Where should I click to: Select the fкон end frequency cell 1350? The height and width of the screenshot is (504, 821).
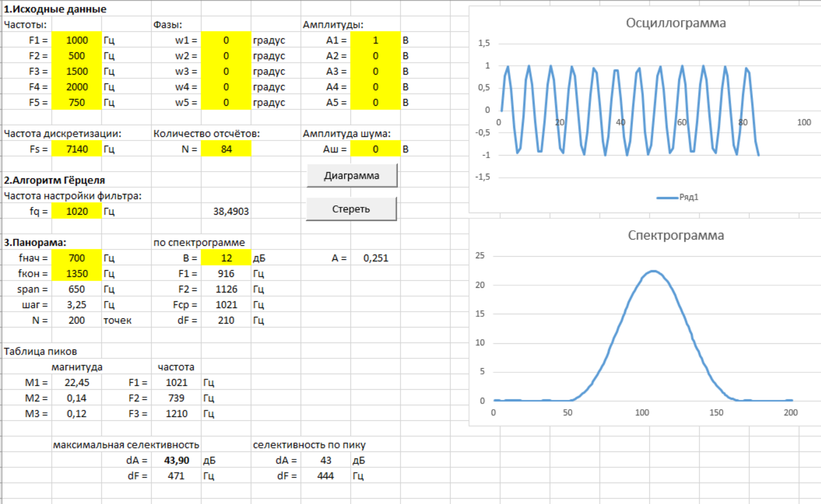tap(77, 274)
